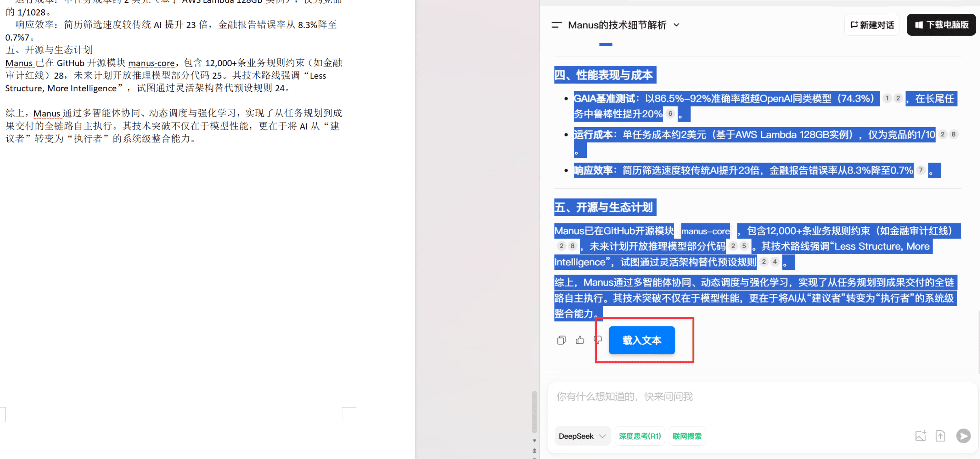Click the 0.7%7 line in Word document
Viewport: 980px width, 459px height.
click(20, 38)
